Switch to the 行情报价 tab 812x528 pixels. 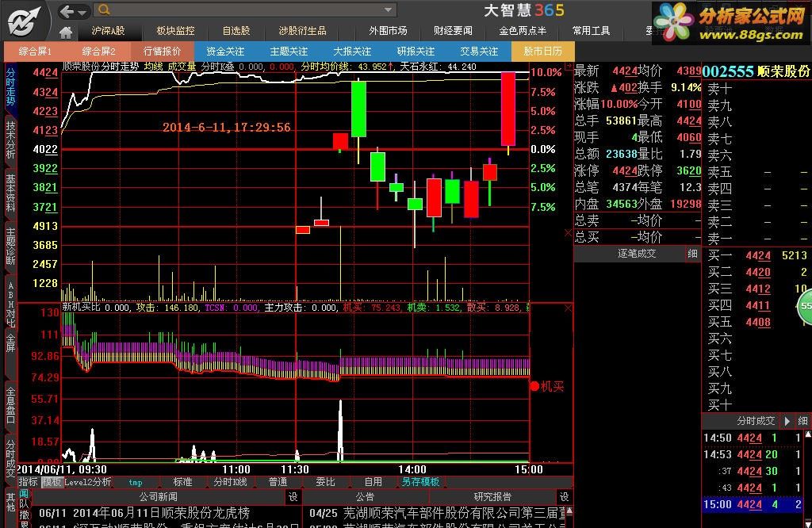pos(162,52)
